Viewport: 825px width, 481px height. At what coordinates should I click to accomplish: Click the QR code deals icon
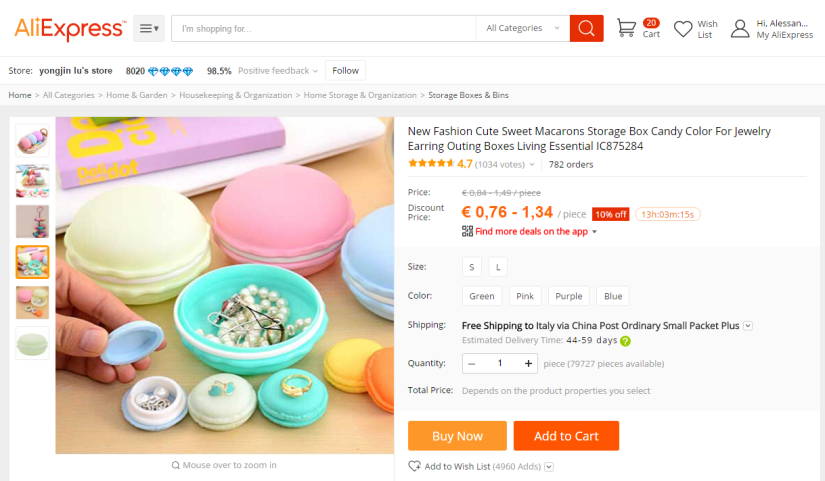pyautogui.click(x=467, y=231)
